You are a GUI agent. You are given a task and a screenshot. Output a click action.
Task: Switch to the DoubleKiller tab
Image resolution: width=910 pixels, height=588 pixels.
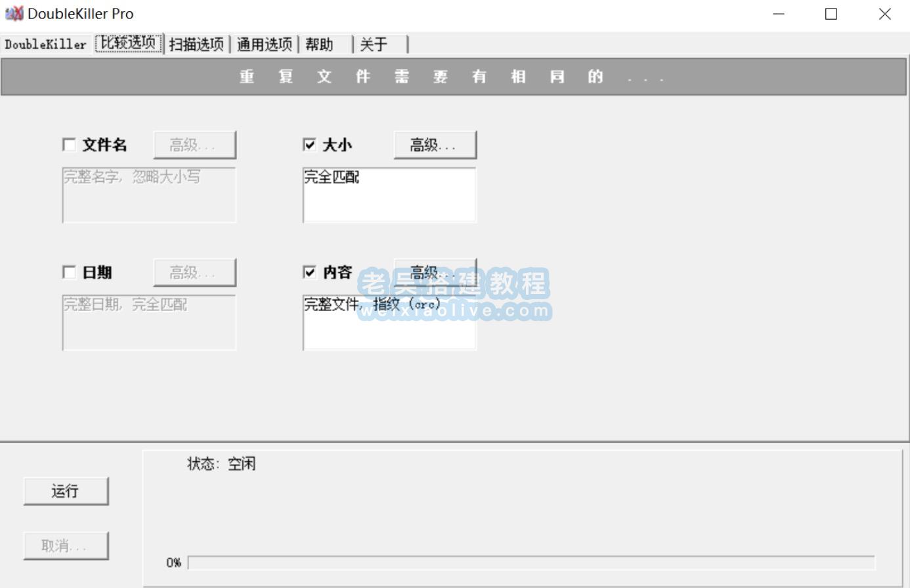(x=45, y=44)
